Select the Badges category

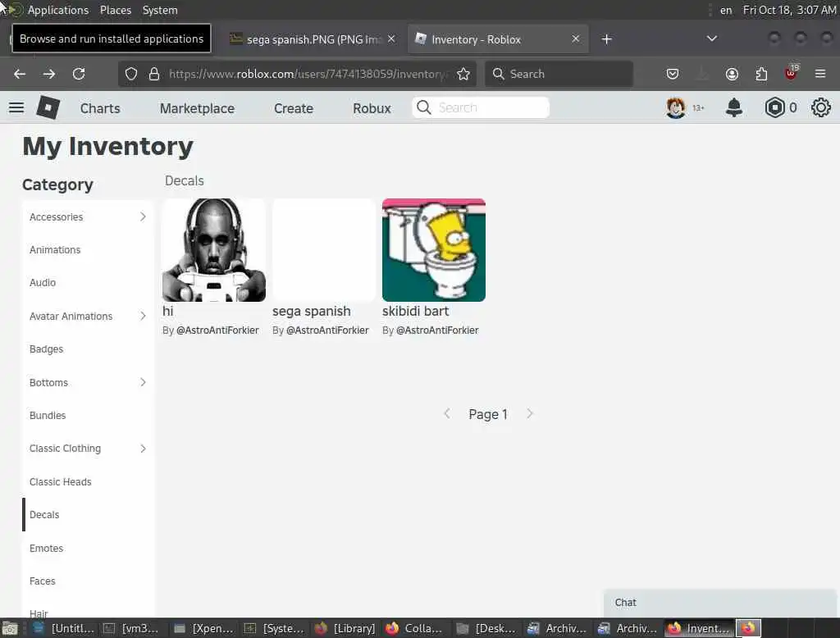coord(88,349)
